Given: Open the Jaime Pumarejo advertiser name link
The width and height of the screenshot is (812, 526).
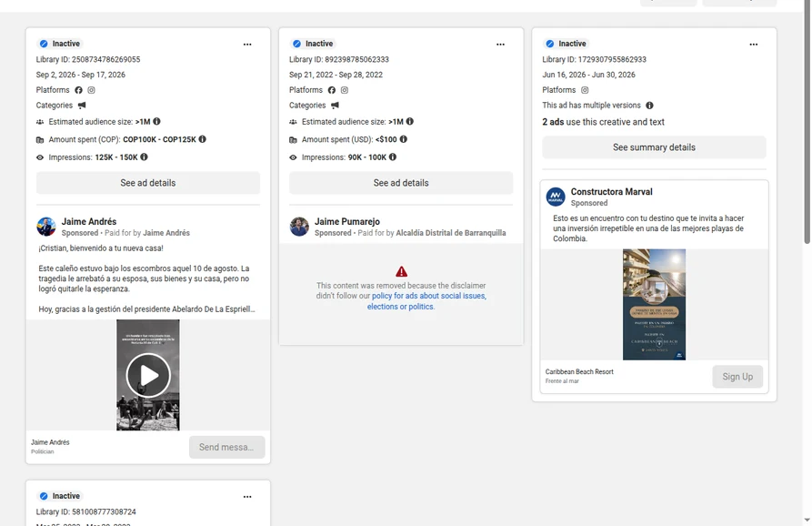Looking at the screenshot, I should pos(347,222).
